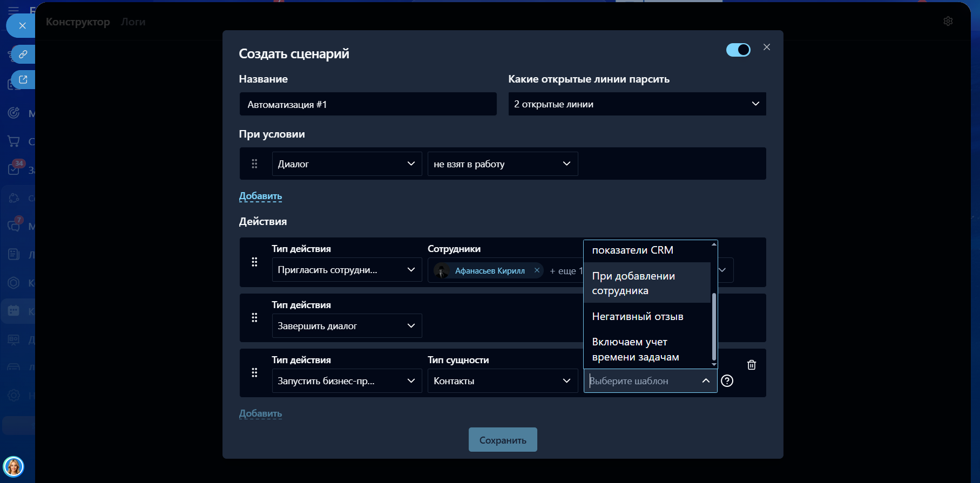980x483 pixels.
Task: Switch to the Логи tab
Action: point(133,22)
